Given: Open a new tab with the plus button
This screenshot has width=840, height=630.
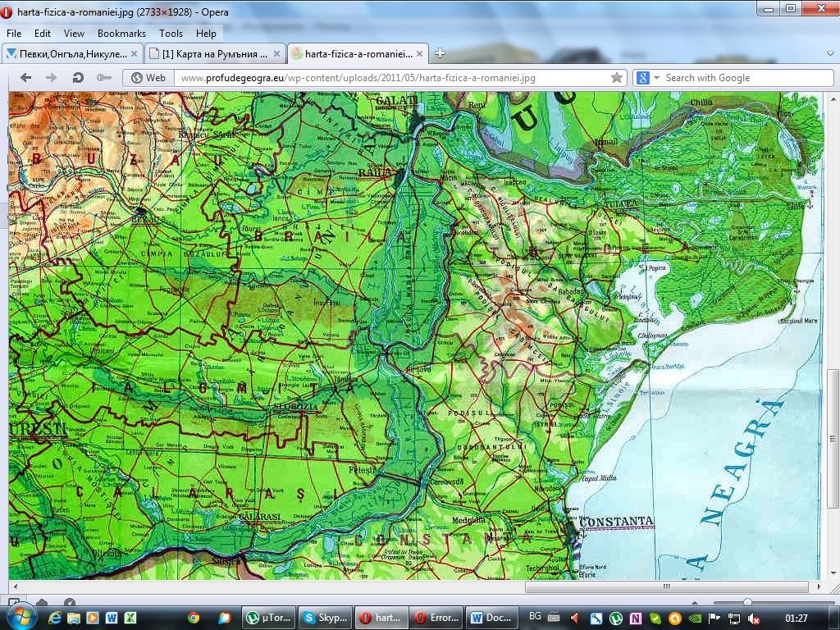Looking at the screenshot, I should tap(440, 54).
